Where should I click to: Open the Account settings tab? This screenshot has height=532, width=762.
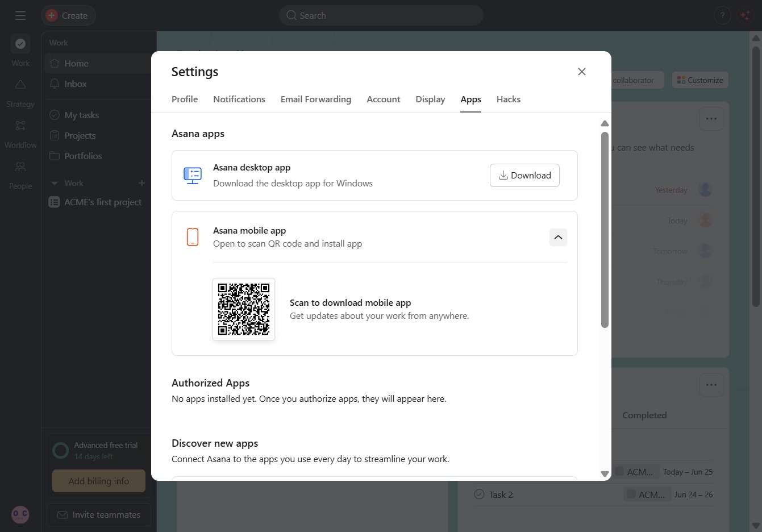coord(384,99)
